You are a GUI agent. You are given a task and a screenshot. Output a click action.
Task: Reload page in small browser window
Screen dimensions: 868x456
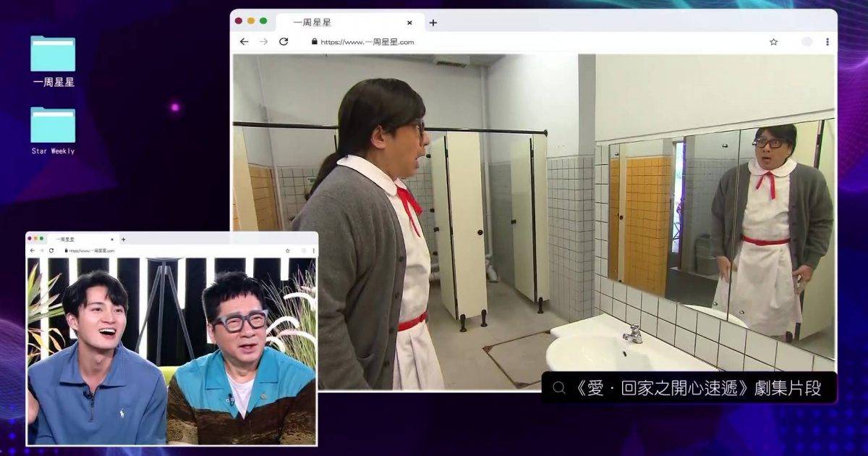(51, 250)
